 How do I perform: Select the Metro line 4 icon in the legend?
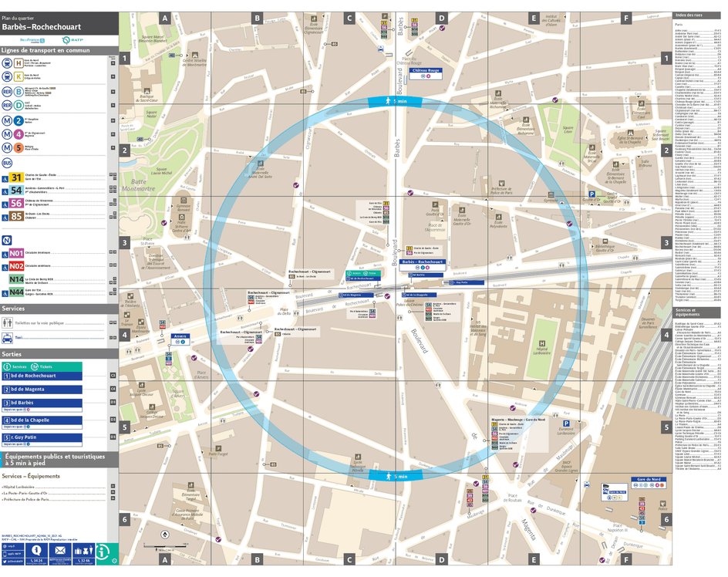point(17,133)
